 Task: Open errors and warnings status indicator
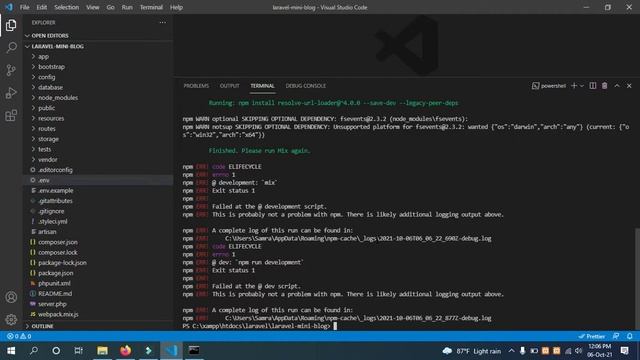pyautogui.click(x=19, y=336)
